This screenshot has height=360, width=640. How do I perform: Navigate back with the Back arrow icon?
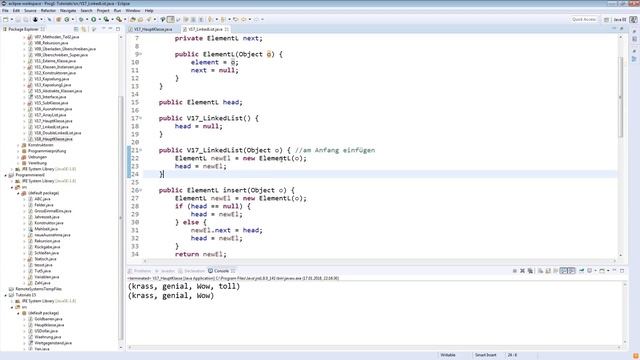tap(244, 19)
